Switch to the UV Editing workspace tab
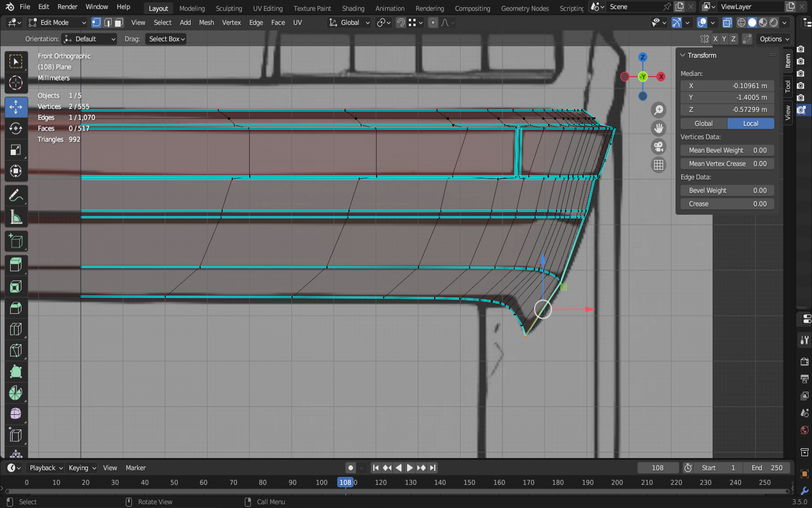This screenshot has height=508, width=812. click(x=268, y=8)
